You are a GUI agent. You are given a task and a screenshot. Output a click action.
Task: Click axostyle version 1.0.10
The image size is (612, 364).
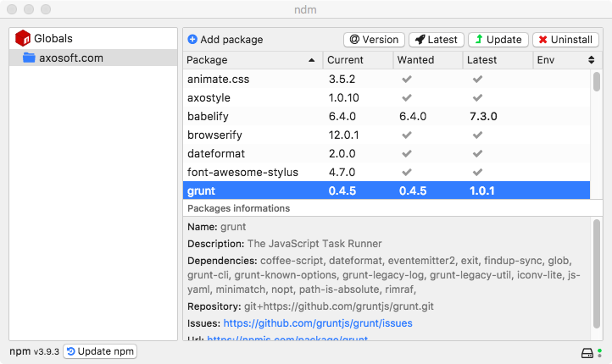(343, 97)
